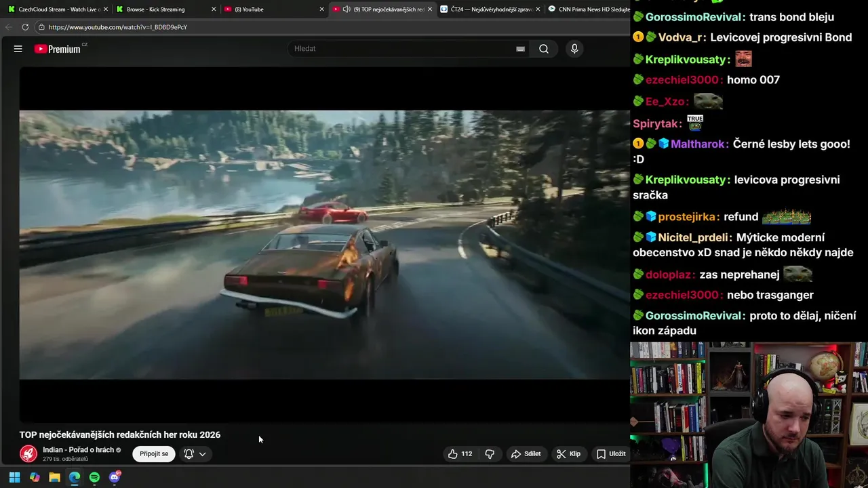Expand notification options chevron

pos(202,454)
